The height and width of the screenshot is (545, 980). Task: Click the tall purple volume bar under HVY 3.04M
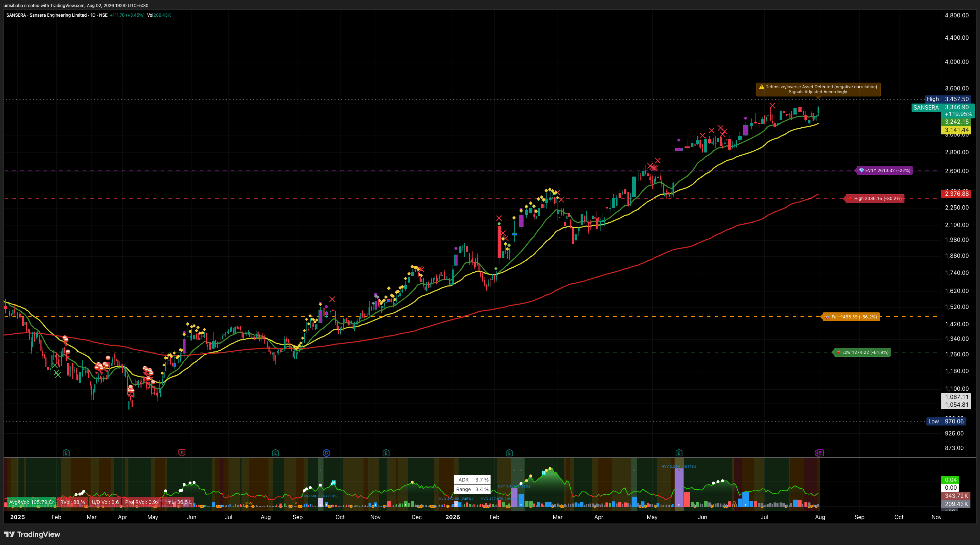(x=679, y=487)
